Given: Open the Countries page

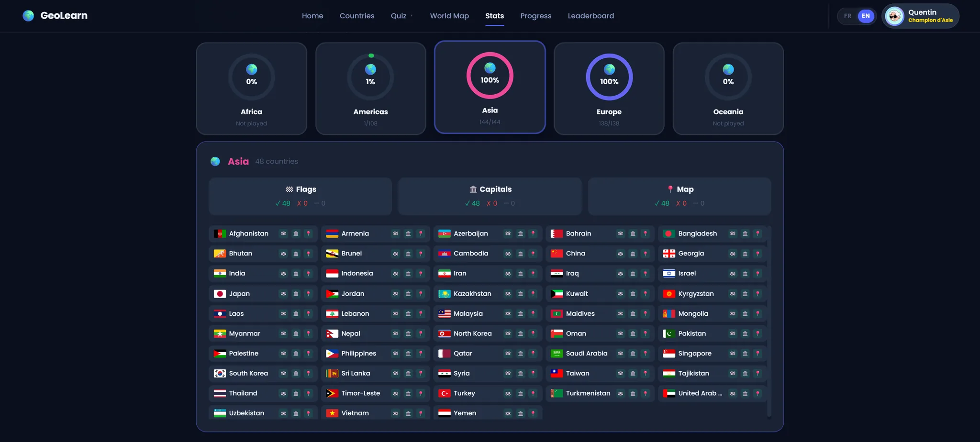Looking at the screenshot, I should point(357,16).
